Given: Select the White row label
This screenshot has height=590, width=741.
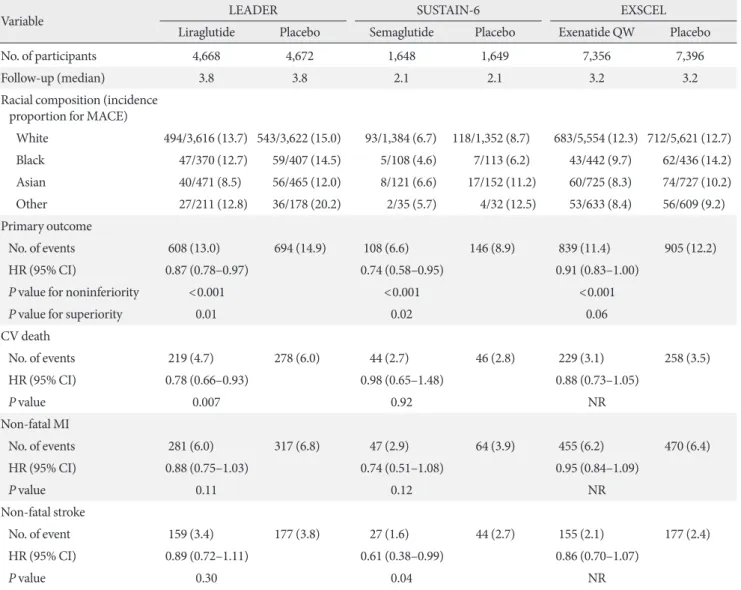Looking at the screenshot, I should (x=32, y=138).
